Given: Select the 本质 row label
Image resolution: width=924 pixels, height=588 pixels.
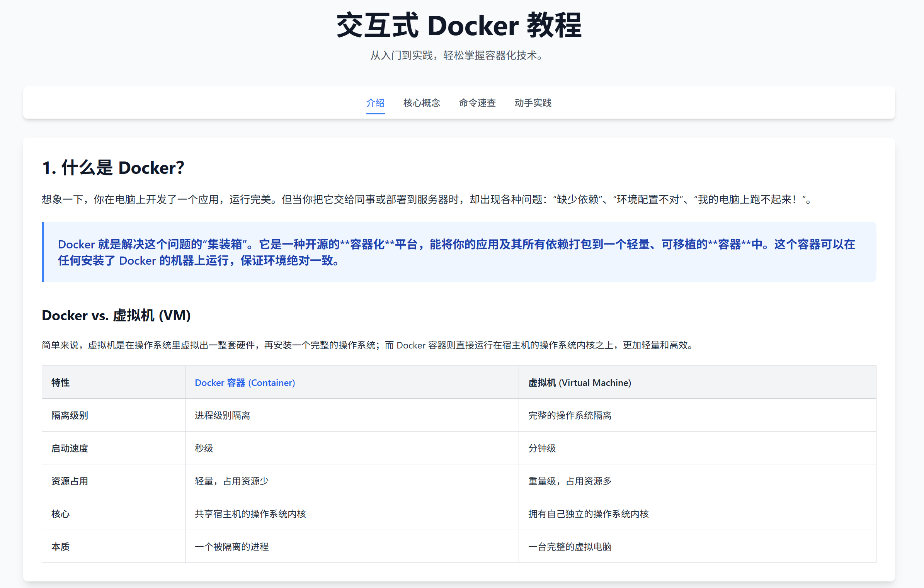Looking at the screenshot, I should point(60,547).
